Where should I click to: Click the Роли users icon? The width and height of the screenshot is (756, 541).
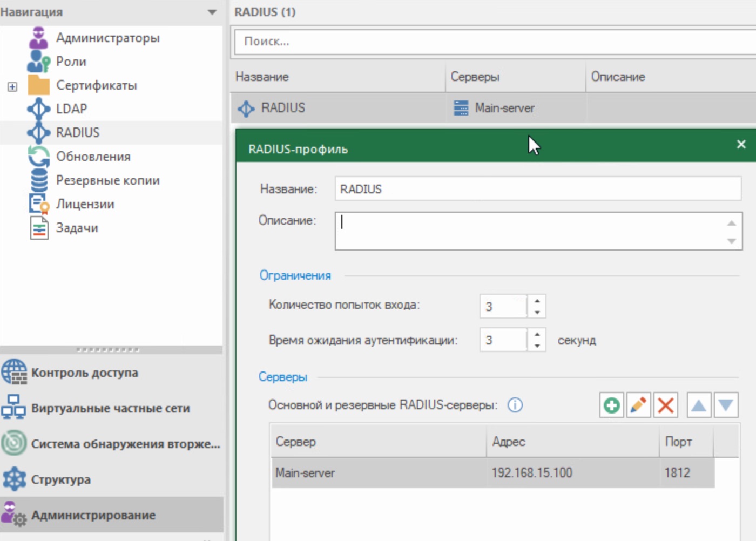pyautogui.click(x=38, y=62)
